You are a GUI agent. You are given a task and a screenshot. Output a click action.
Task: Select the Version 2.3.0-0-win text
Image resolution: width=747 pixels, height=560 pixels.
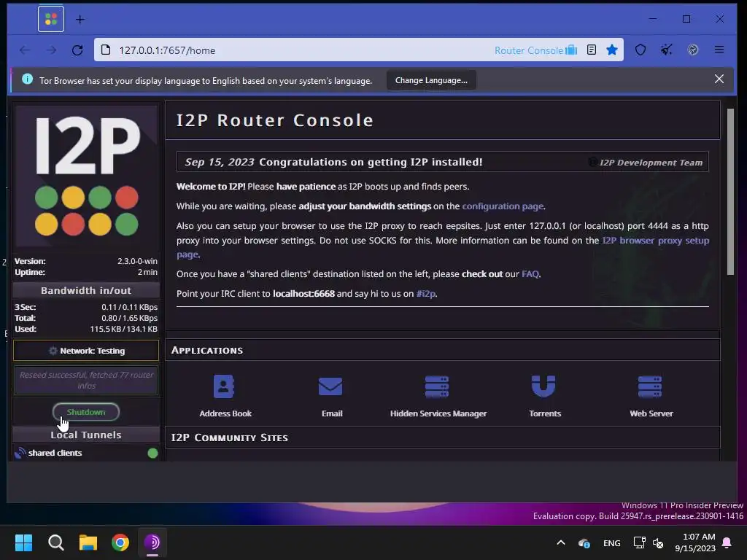tap(86, 261)
